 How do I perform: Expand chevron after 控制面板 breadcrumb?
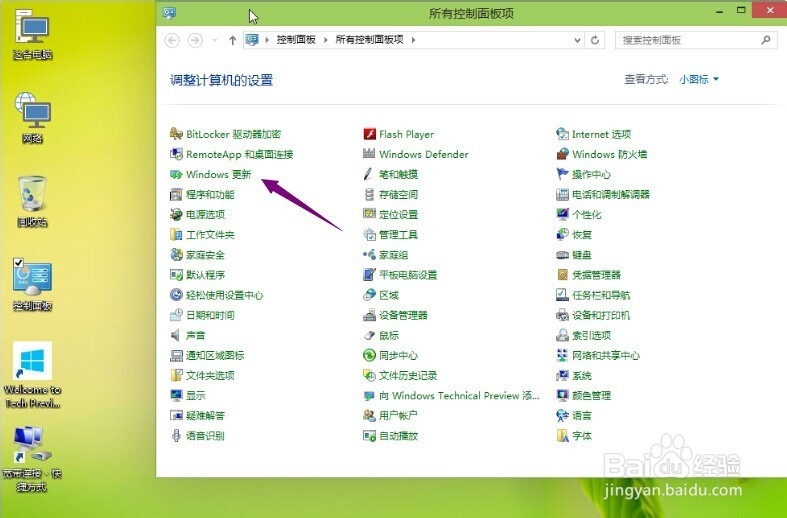[x=325, y=40]
